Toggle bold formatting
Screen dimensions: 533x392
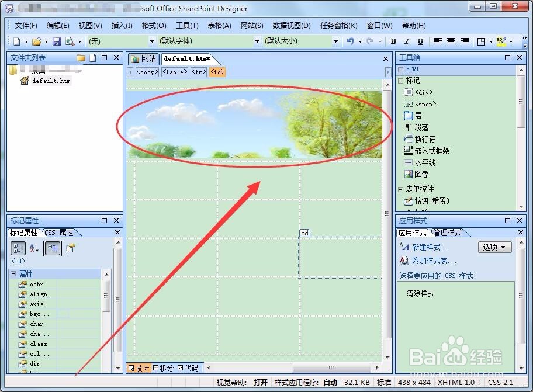(394, 41)
